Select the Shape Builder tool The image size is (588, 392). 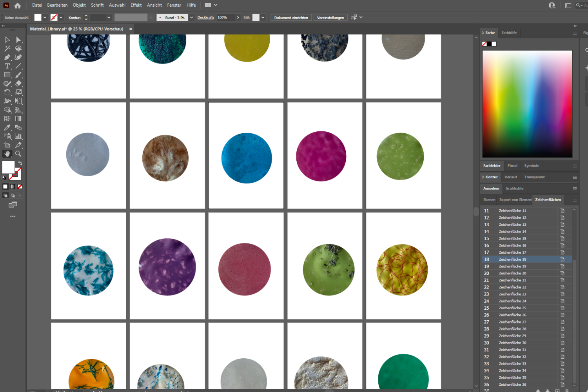tap(7, 110)
